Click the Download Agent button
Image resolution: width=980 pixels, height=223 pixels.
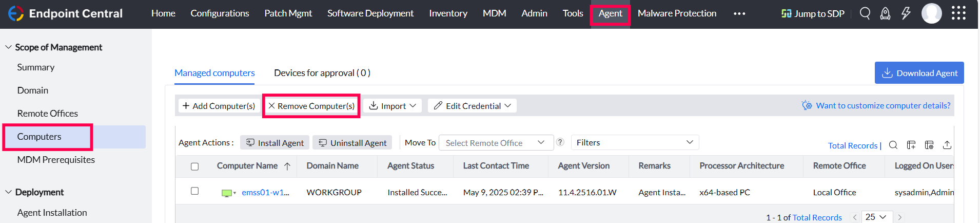coord(919,73)
